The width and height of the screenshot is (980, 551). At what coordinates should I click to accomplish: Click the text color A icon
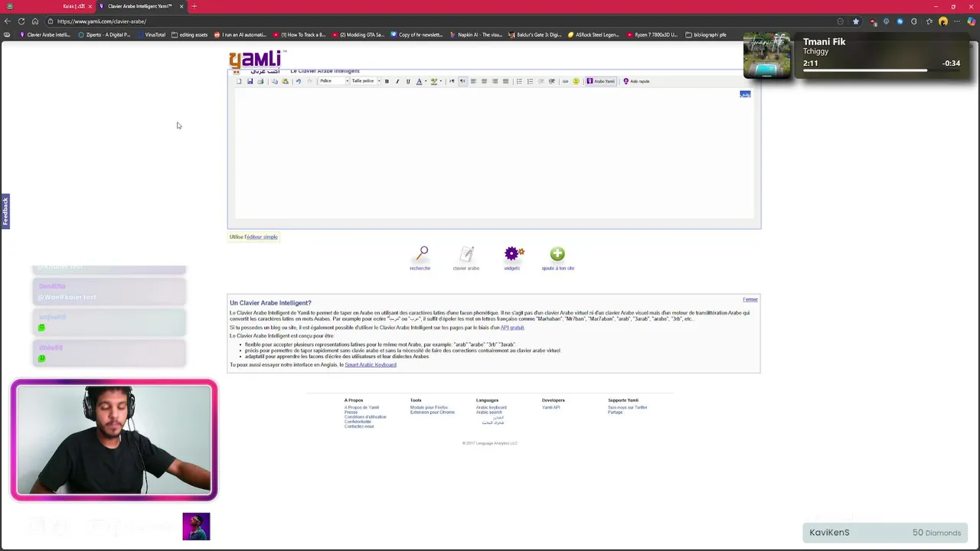419,81
